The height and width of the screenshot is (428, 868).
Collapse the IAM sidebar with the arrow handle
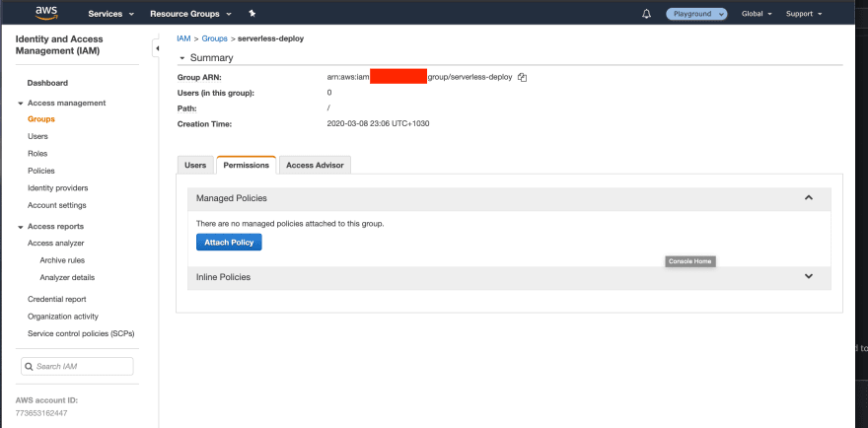(x=157, y=48)
